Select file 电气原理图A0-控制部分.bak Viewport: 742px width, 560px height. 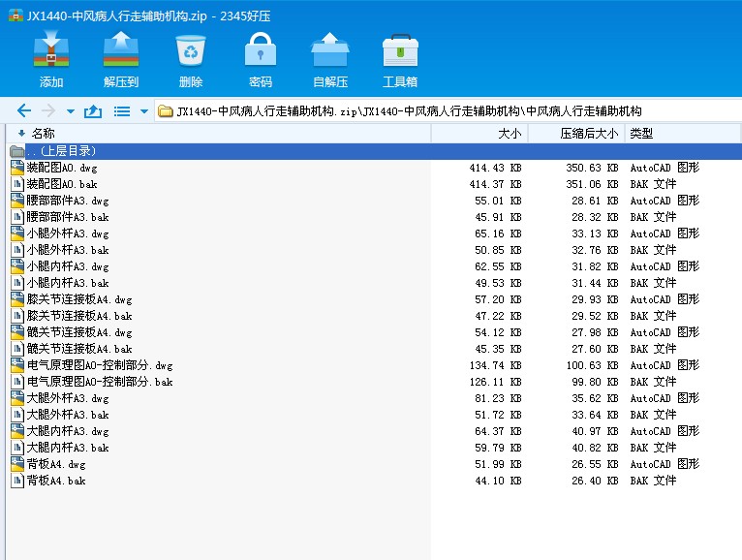tap(100, 382)
